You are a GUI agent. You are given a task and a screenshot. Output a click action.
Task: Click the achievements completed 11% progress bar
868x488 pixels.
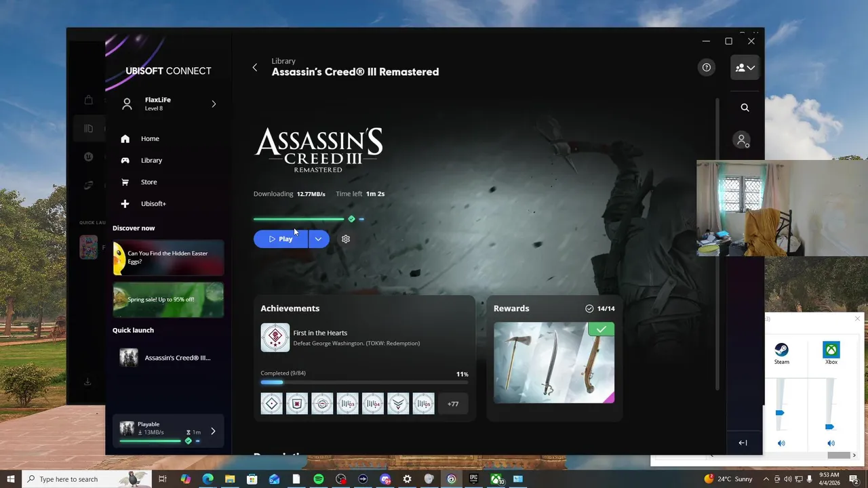364,382
